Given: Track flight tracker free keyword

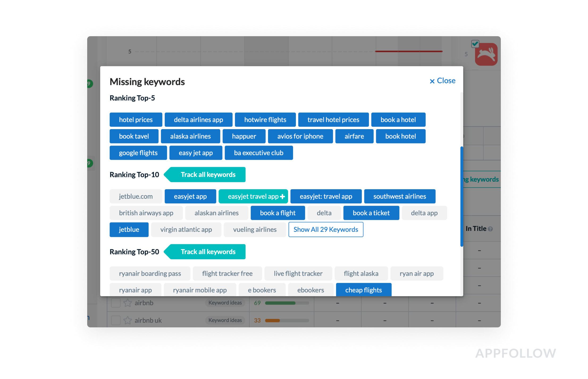Looking at the screenshot, I should click(x=227, y=274).
